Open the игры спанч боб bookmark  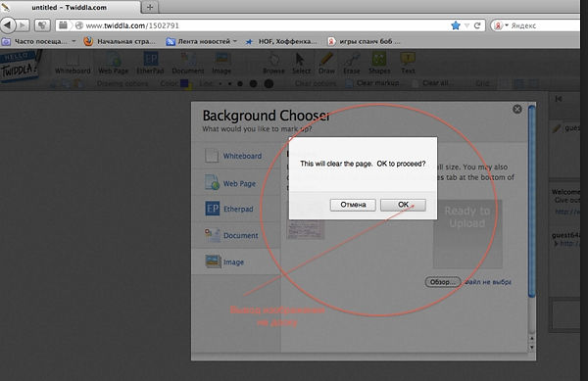click(x=364, y=41)
